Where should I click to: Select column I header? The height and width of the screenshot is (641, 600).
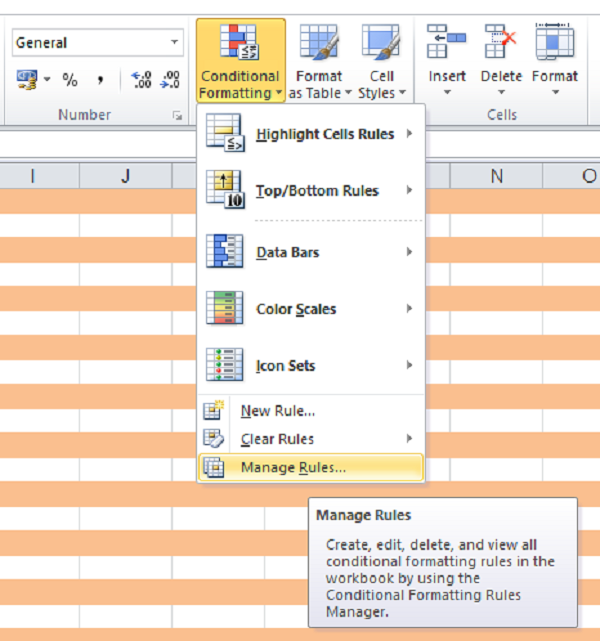pyautogui.click(x=39, y=176)
